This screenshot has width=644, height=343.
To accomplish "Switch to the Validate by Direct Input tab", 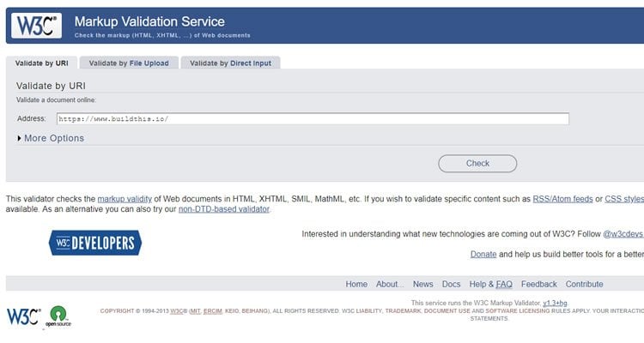I will 232,63.
